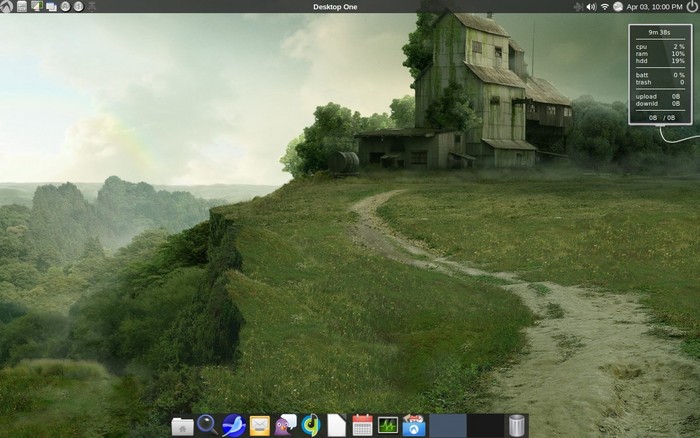Open the blank document text editor icon
This screenshot has height=438, width=700.
tap(337, 425)
